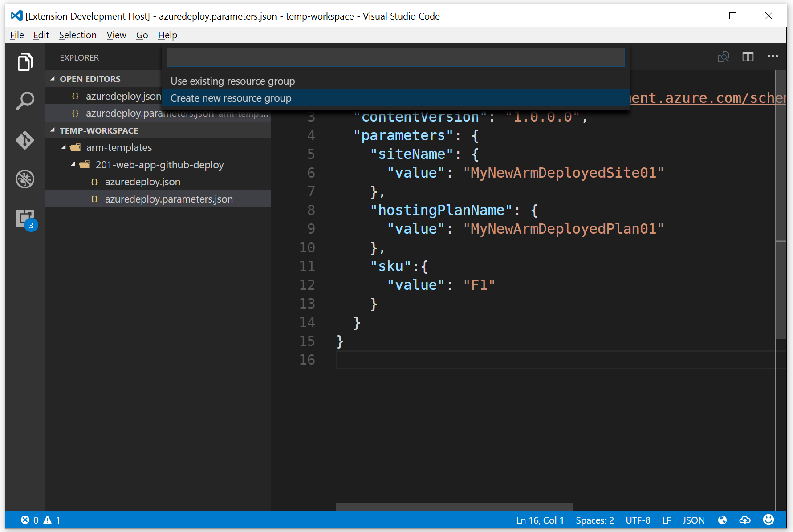This screenshot has width=793, height=532.
Task: Click the "MyNewArmDeployedPlan01" value text
Action: click(563, 229)
